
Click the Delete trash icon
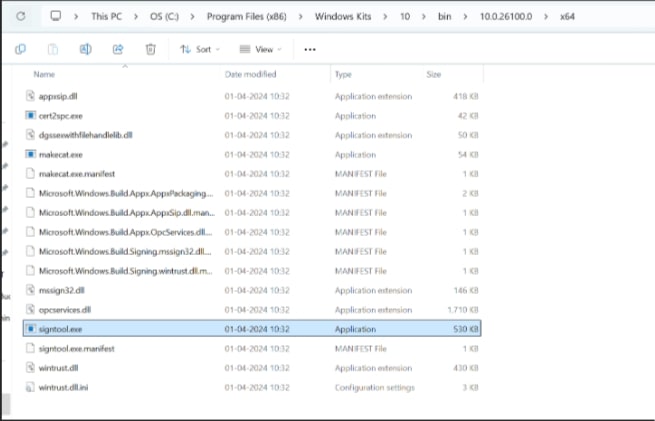[x=150, y=49]
